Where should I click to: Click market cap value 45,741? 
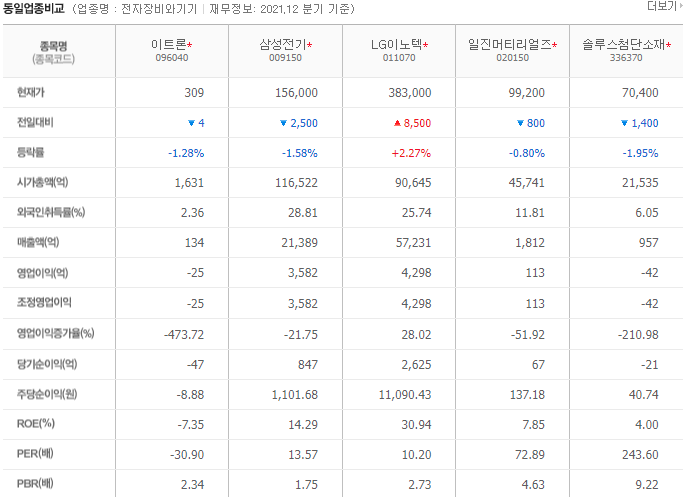coord(527,183)
